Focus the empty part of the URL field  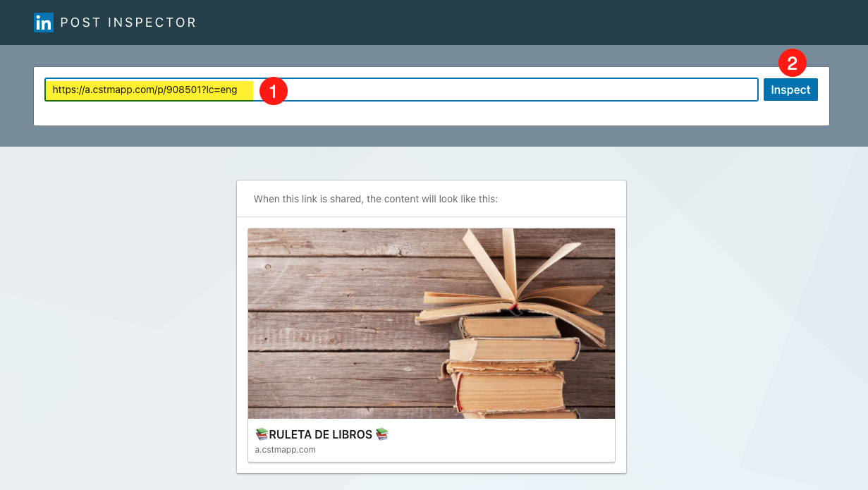(522, 90)
